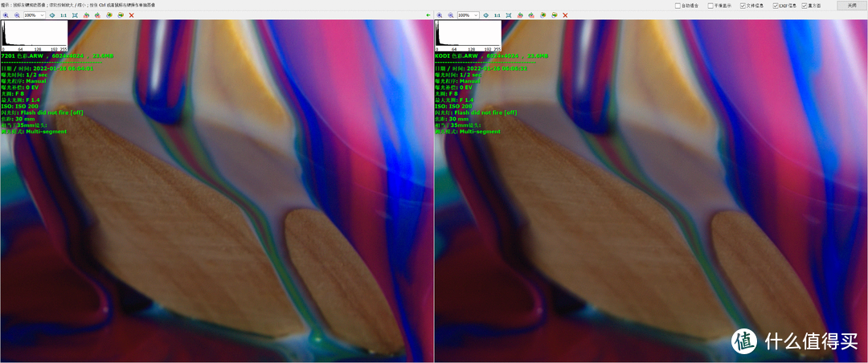Click zoom in icon on right pane
Screen dimensions: 868x363
(x=440, y=15)
